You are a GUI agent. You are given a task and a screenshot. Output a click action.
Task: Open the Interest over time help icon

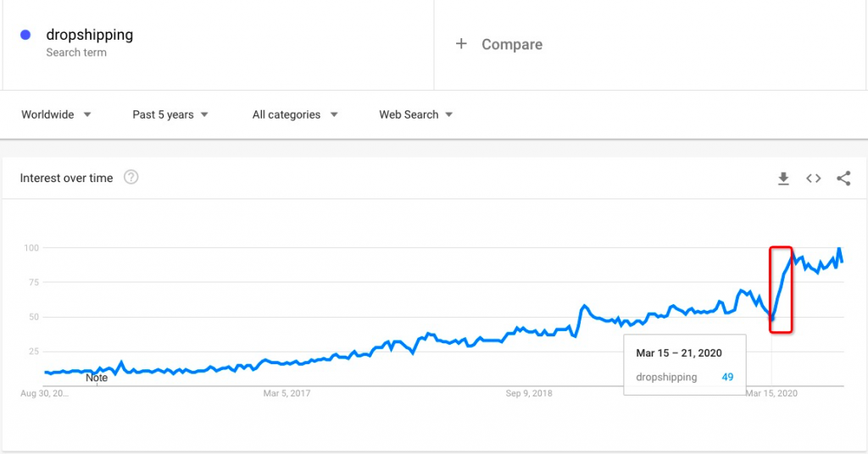(131, 177)
